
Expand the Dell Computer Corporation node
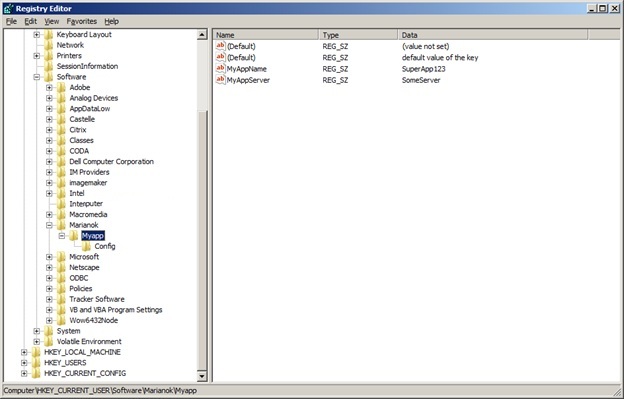click(x=49, y=162)
